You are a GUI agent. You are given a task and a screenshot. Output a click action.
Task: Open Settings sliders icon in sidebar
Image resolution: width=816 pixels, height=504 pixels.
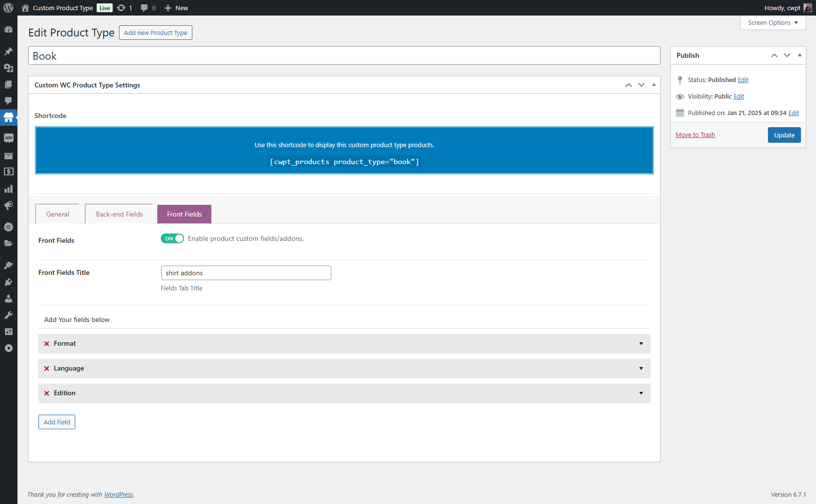tap(9, 332)
